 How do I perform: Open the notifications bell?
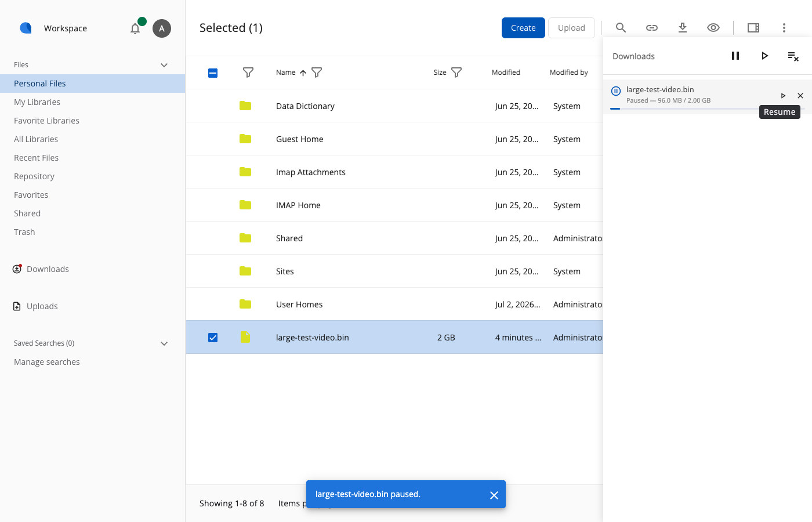135,28
